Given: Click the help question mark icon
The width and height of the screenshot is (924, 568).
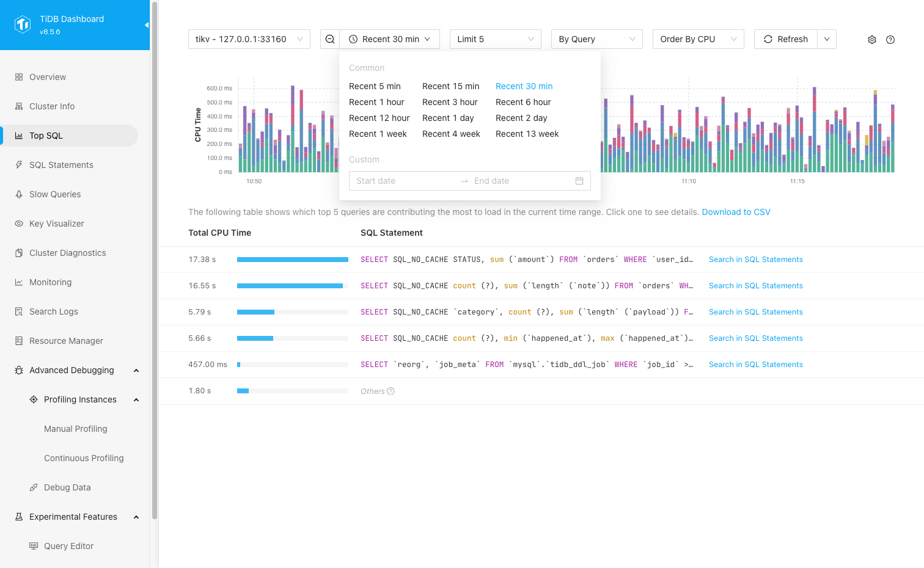Looking at the screenshot, I should point(890,40).
